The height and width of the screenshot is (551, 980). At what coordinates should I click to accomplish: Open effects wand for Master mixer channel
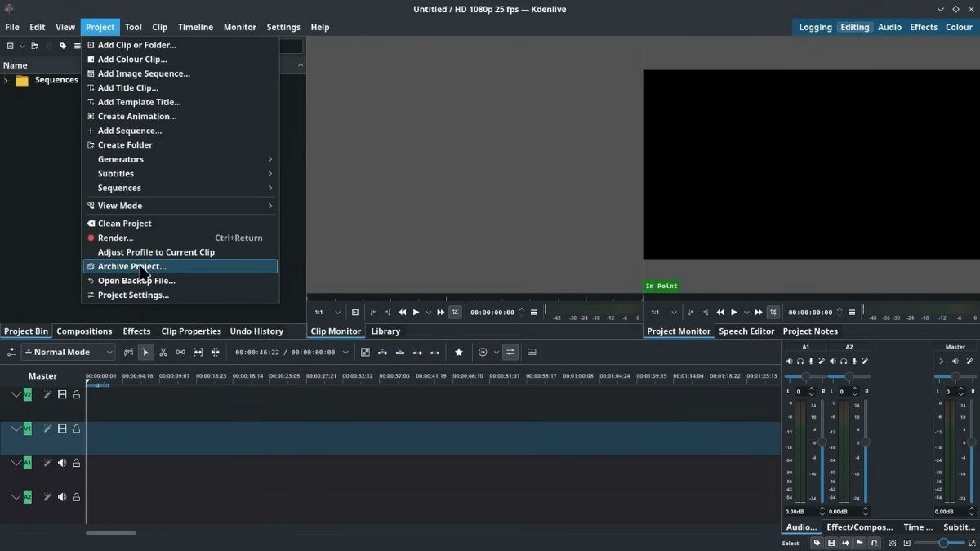[969, 361]
